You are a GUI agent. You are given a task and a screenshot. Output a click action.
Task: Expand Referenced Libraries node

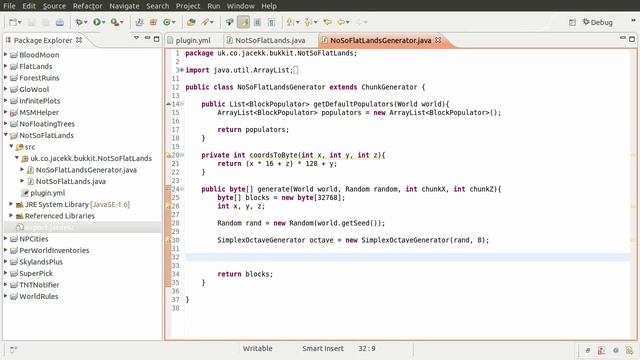click(x=11, y=215)
